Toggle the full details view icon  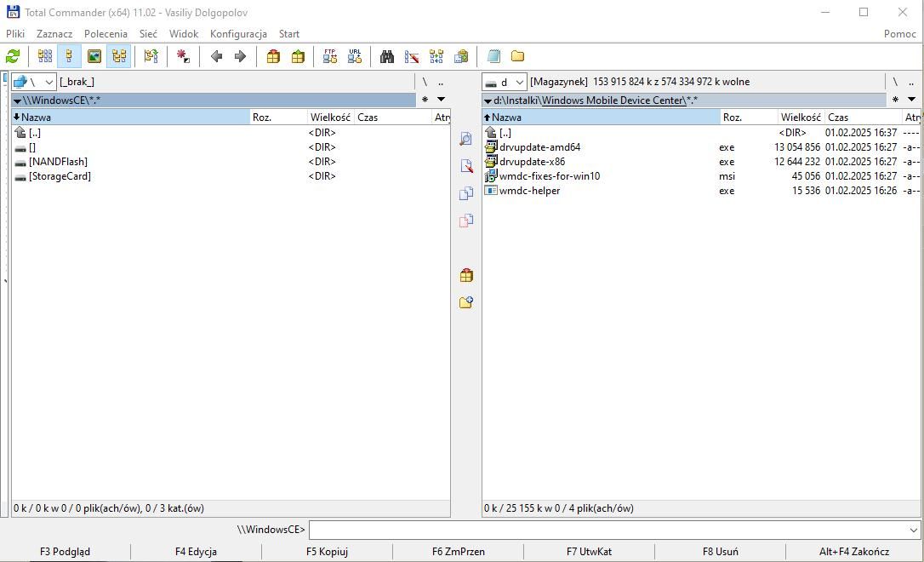click(70, 56)
